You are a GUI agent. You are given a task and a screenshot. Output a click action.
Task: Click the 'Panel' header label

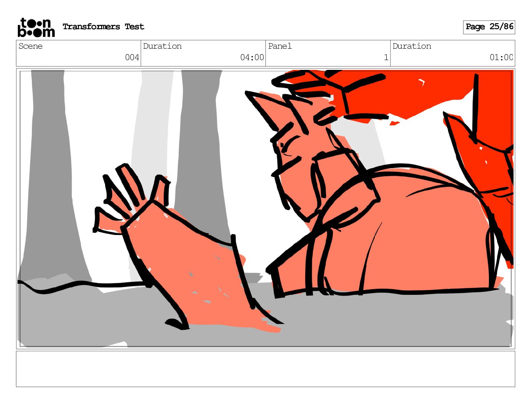coord(280,46)
